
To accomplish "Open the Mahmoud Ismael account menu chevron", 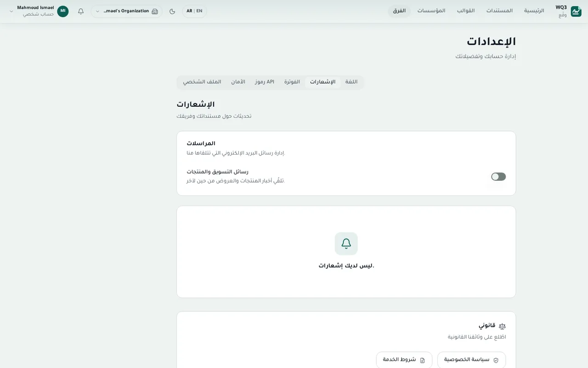I will pos(11,11).
